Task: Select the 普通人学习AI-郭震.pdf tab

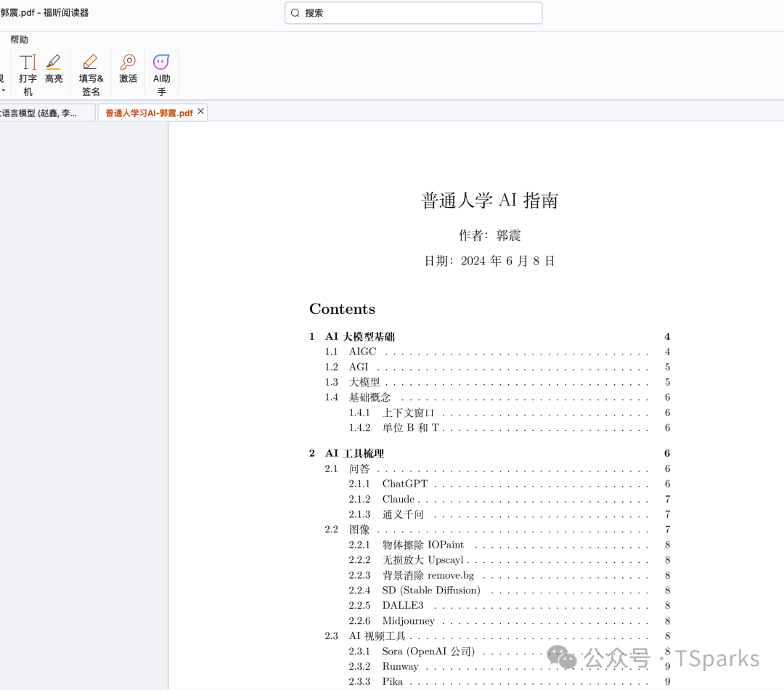Action: click(149, 113)
